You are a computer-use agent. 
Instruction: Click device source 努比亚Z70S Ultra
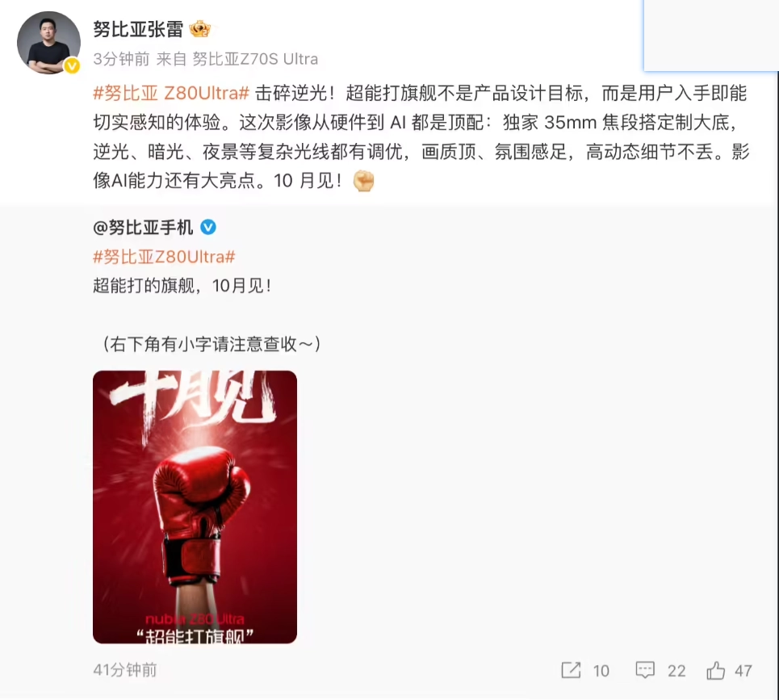tap(255, 59)
